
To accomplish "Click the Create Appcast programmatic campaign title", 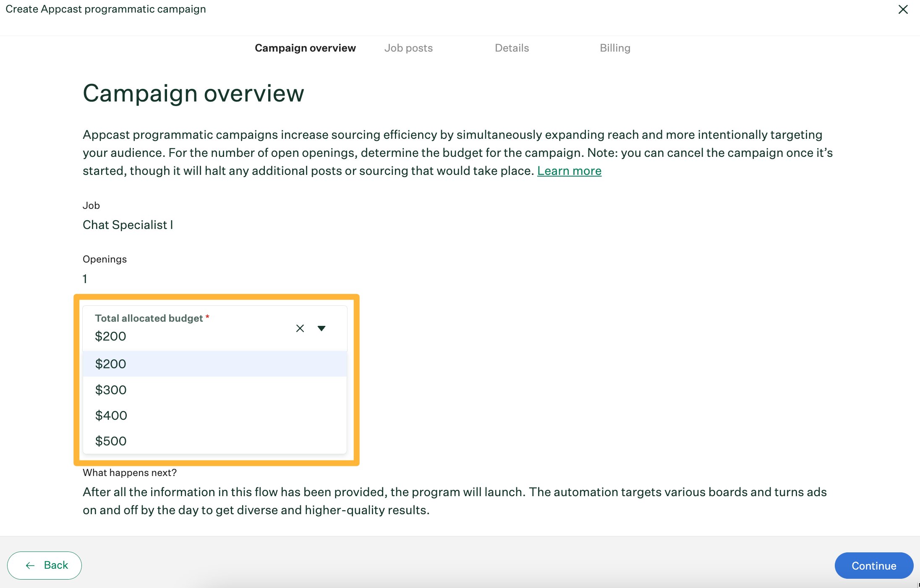I will tap(106, 9).
